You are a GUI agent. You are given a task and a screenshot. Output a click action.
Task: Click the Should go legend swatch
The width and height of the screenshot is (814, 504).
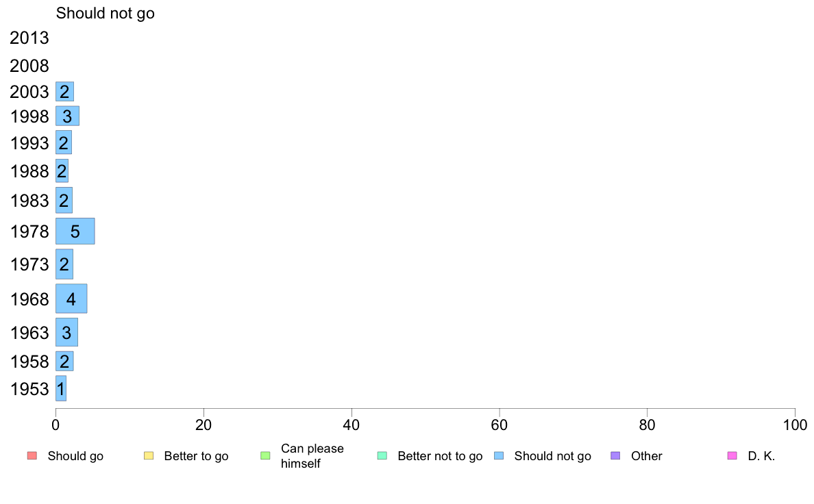(32, 456)
